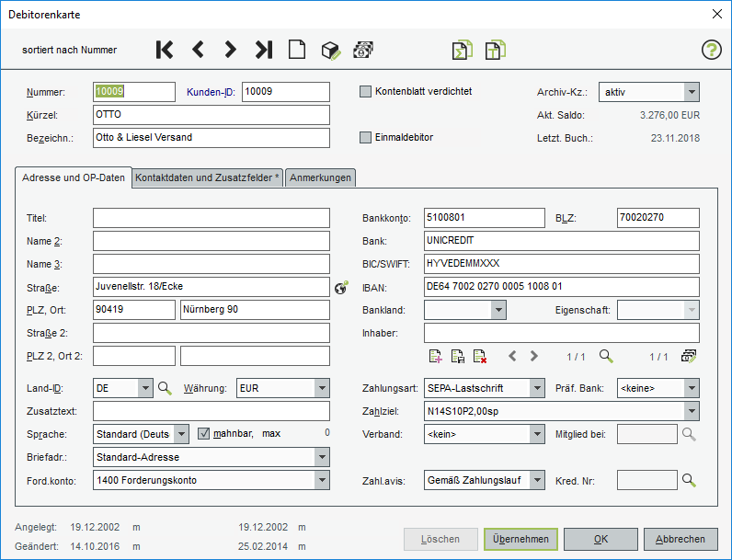Focus the IBAN input field
This screenshot has width=732, height=560.
[x=562, y=287]
